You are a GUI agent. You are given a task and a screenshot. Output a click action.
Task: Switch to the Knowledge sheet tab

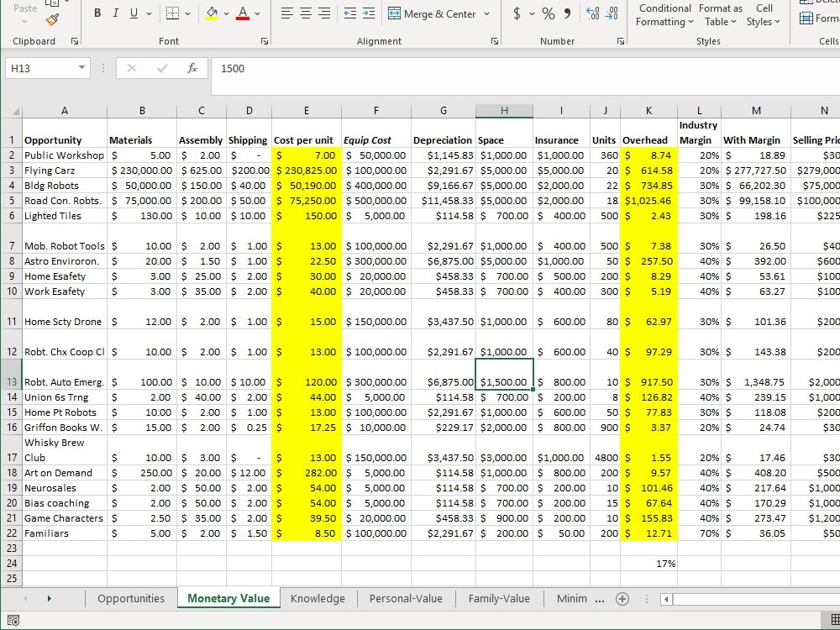(x=318, y=598)
